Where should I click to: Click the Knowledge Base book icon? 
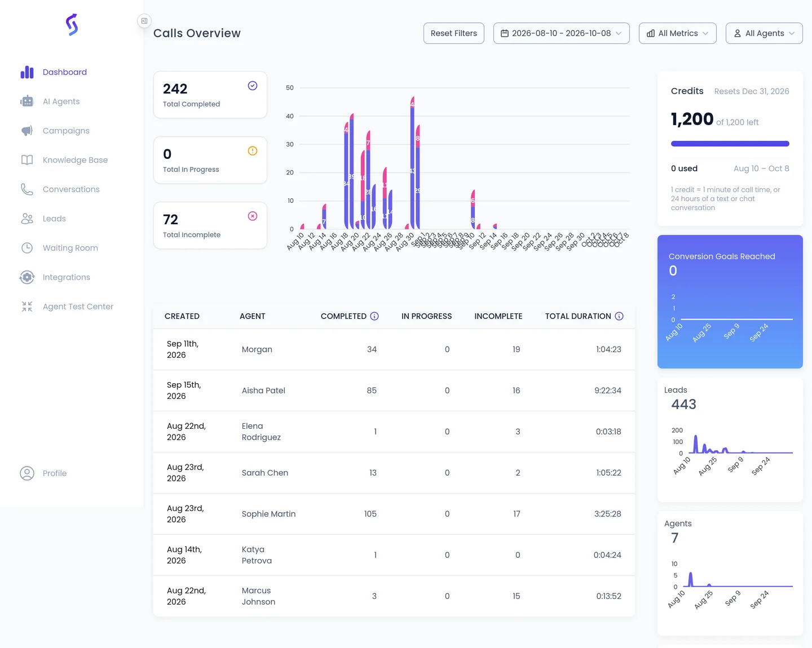27,160
